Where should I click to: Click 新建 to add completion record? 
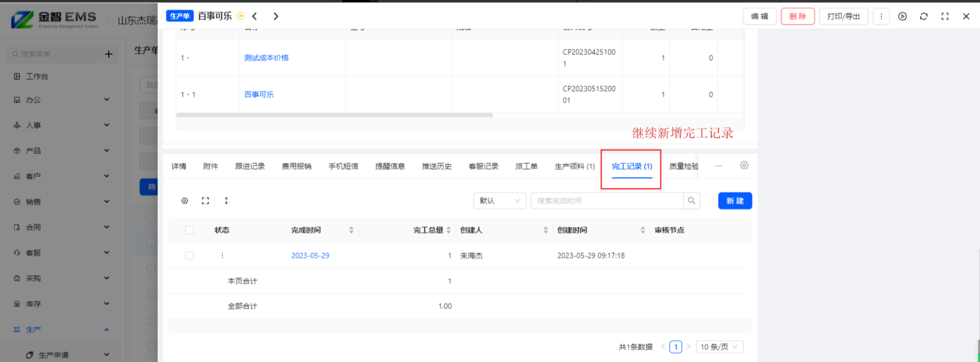point(735,200)
